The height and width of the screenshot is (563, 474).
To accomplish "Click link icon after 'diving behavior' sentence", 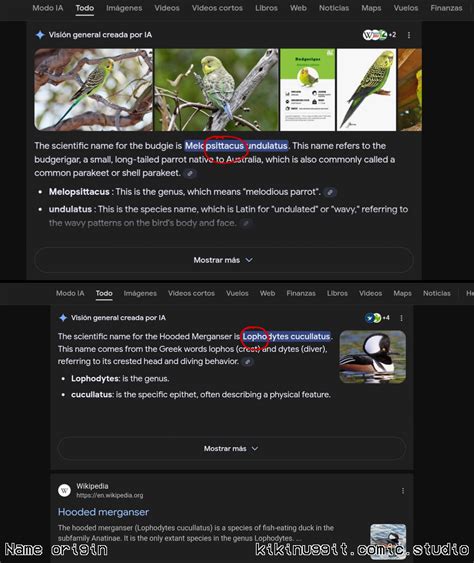I will pos(247,362).
